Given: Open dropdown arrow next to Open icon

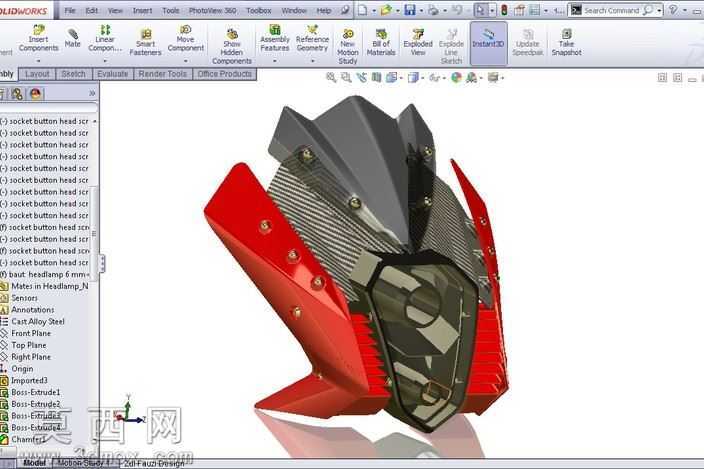Looking at the screenshot, I should coord(397,10).
